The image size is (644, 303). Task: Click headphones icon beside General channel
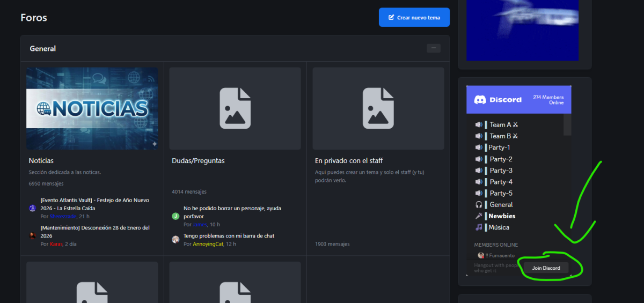479,205
